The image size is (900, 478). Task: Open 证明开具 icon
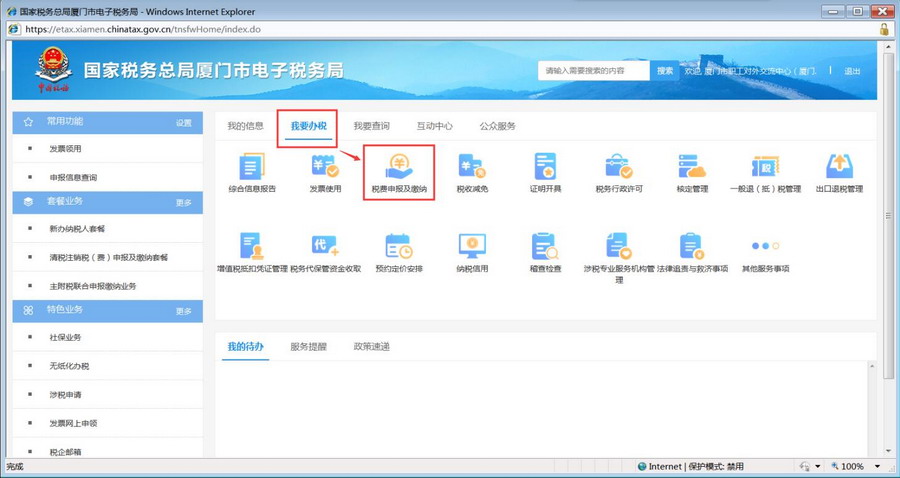point(545,166)
